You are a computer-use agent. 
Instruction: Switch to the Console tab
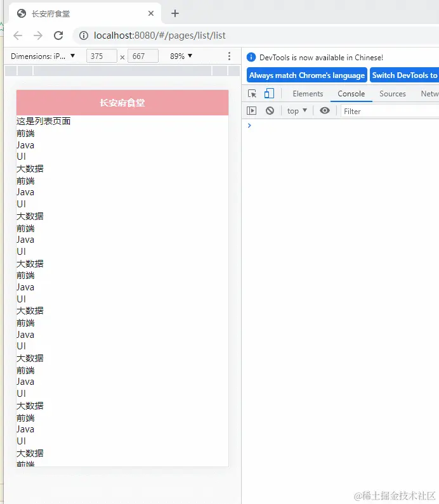[351, 94]
